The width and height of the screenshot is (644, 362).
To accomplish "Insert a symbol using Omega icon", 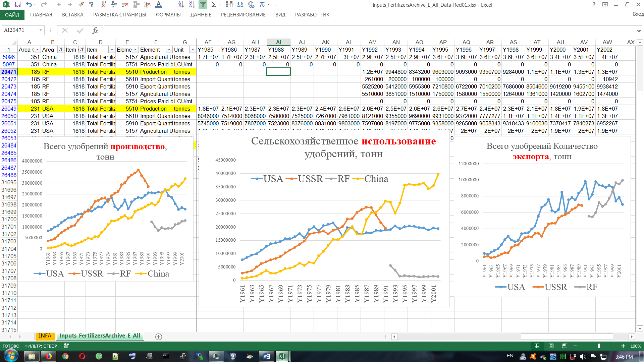I will click(x=240, y=5).
